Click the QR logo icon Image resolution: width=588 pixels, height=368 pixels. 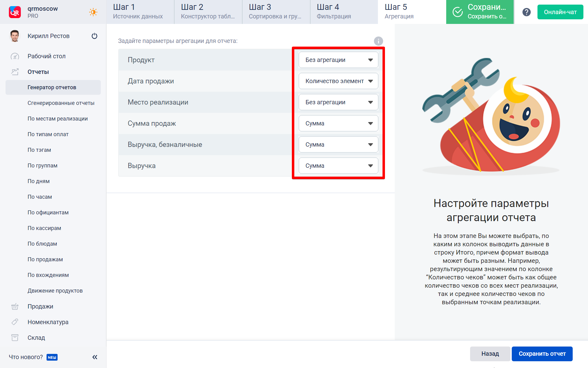click(x=15, y=12)
